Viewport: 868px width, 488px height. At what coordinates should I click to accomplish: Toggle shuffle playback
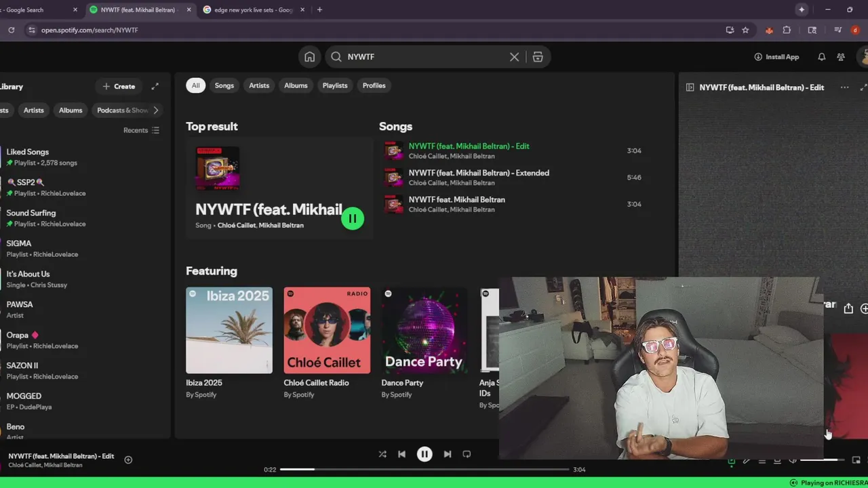point(382,454)
